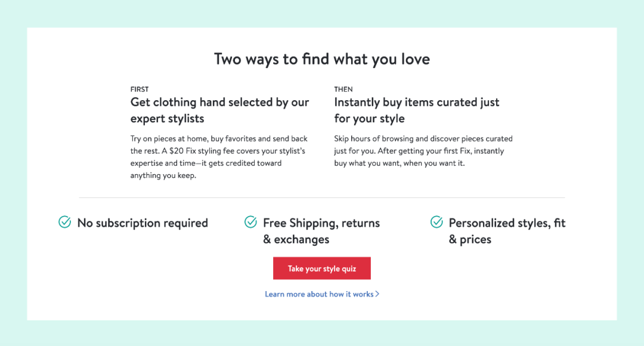Screen dimensions: 644x346
Task: Click the checkmark icon beside No subscription required
Action: pyautogui.click(x=64, y=223)
